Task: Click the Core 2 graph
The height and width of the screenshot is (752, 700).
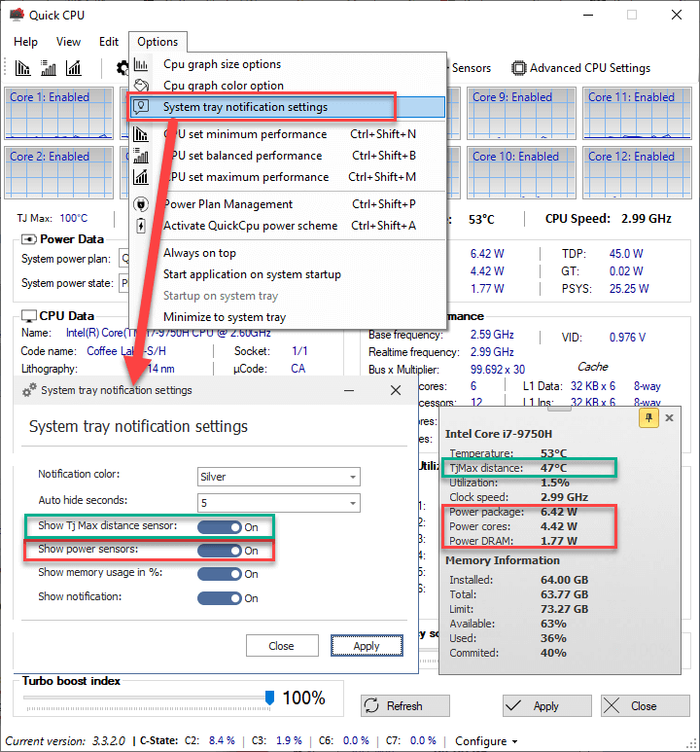Action: coord(59,172)
